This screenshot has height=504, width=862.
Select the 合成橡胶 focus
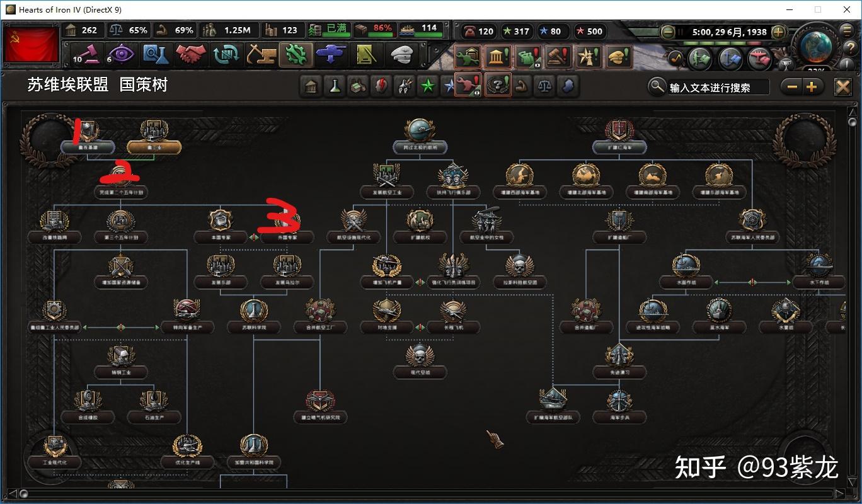pyautogui.click(x=88, y=408)
